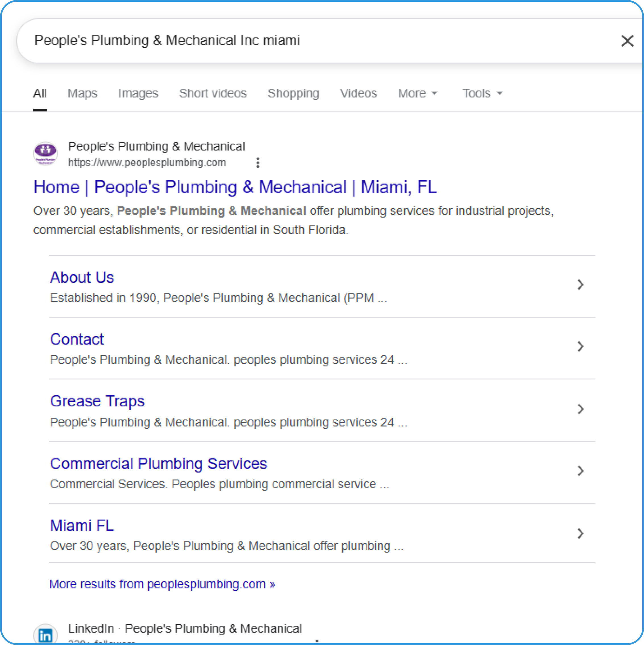Switch to the Maps tab
This screenshot has height=645, width=644.
pos(82,94)
